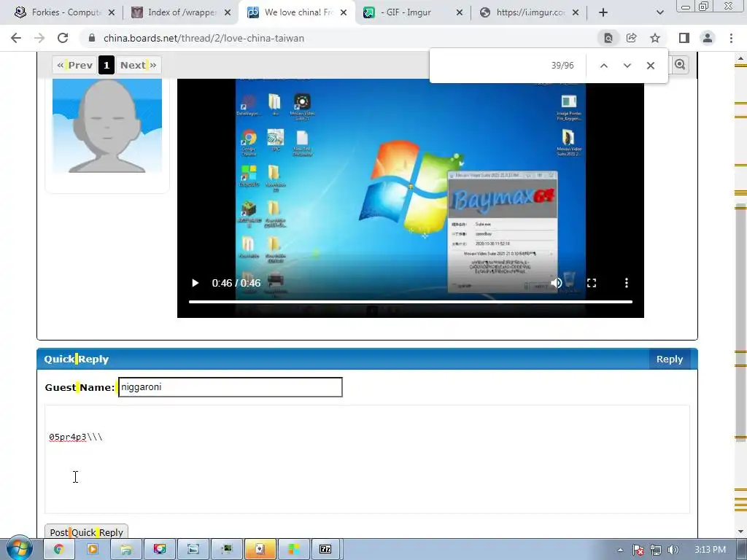Viewport: 747px width, 560px height.
Task: Click the find-in-page lens icon in address bar
Action: pos(608,38)
